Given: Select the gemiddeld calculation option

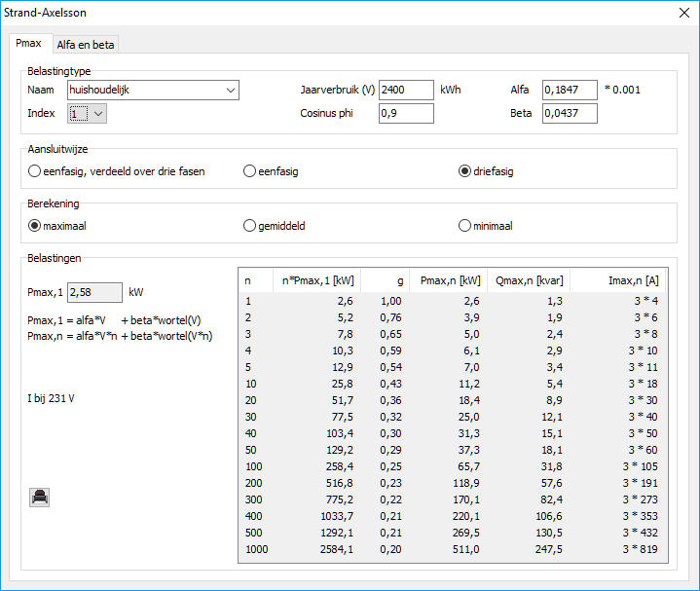Looking at the screenshot, I should pos(250,226).
